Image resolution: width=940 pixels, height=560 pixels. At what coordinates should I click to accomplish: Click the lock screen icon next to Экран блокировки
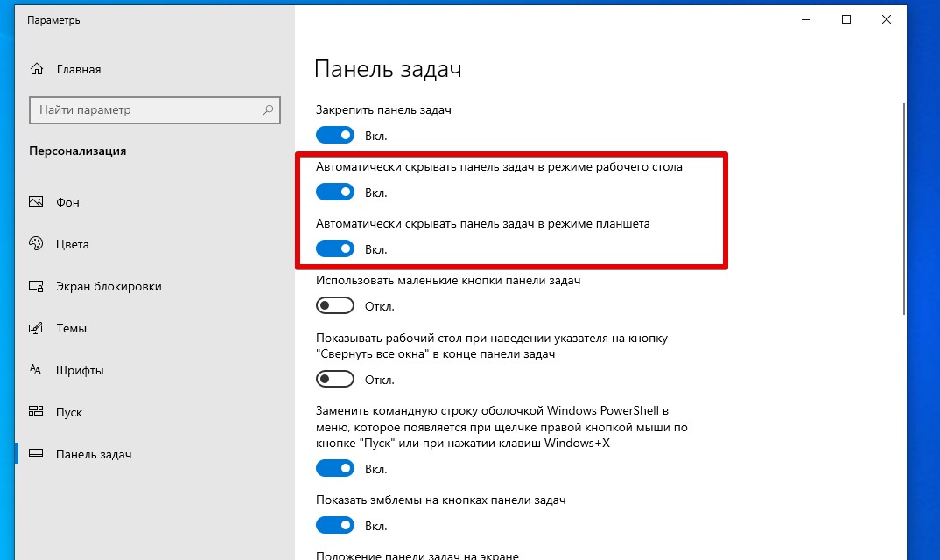click(36, 286)
